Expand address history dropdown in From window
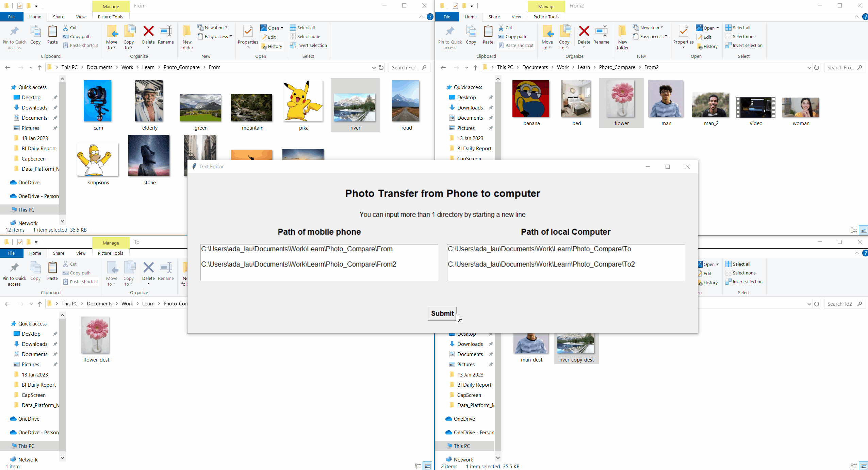This screenshot has height=470, width=868. click(x=374, y=67)
